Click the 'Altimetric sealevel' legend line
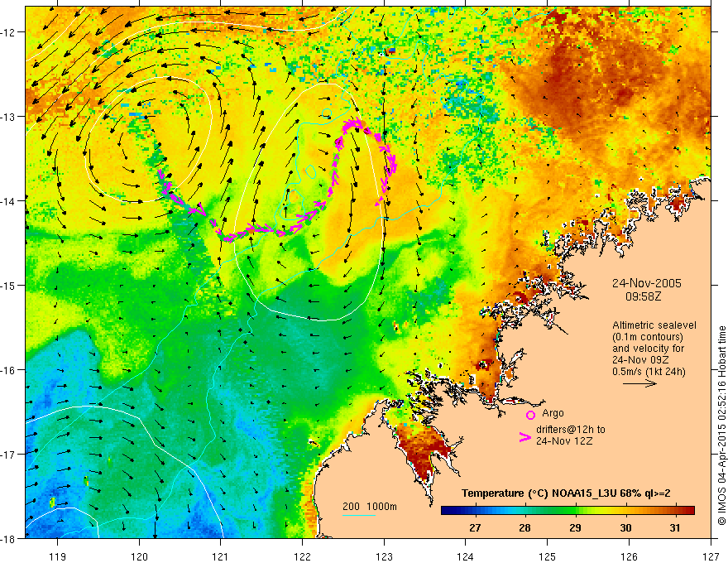This screenshot has height=563, width=728. point(654,325)
